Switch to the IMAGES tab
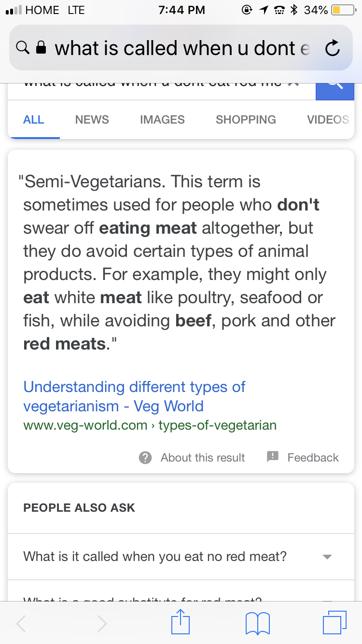362x644 pixels. coord(162,120)
